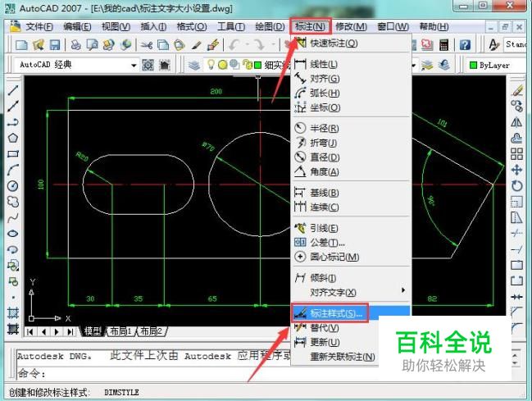Select 直径(D) dimension entry
This screenshot has width=532, height=401.
tap(351, 157)
